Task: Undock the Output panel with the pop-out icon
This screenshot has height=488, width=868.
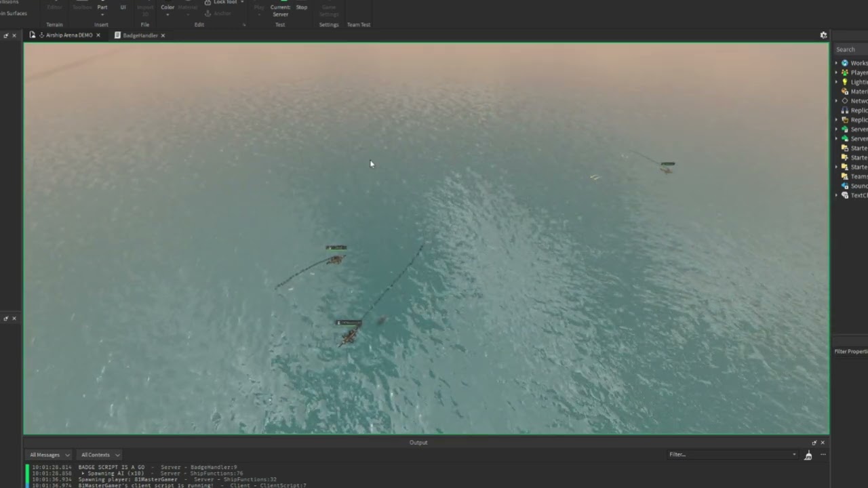Action: pyautogui.click(x=814, y=443)
